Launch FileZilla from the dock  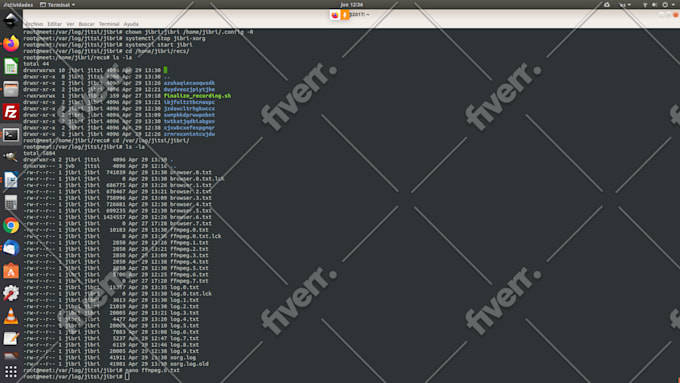(11, 112)
